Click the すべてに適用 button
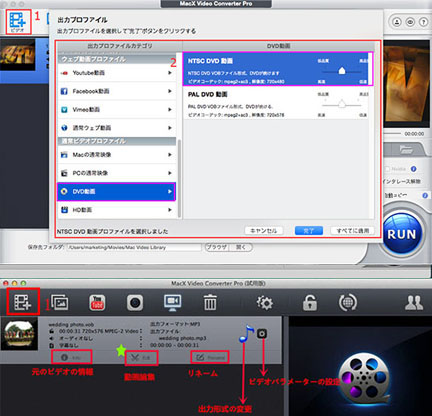Screen dimensions: 432x416 tap(353, 231)
